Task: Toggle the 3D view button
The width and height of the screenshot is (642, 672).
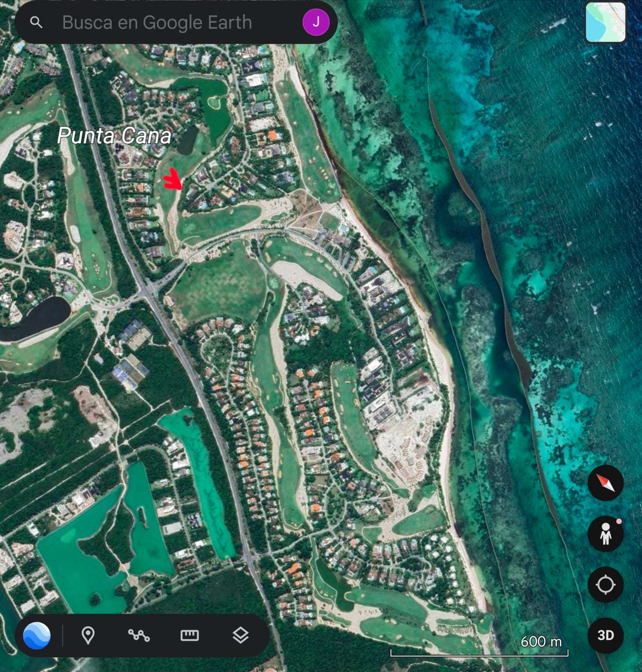Action: coord(605,635)
